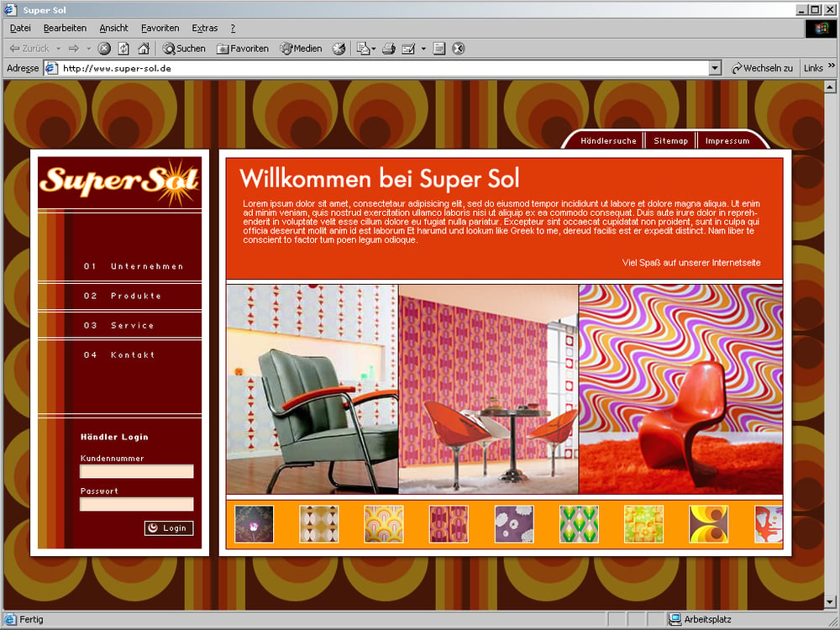Open the Datei menu
The image size is (840, 630).
20,29
